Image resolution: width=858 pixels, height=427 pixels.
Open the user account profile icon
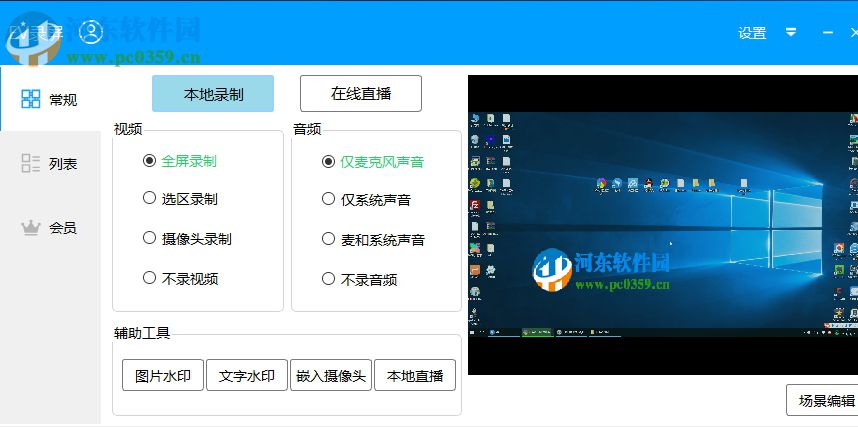coord(91,32)
